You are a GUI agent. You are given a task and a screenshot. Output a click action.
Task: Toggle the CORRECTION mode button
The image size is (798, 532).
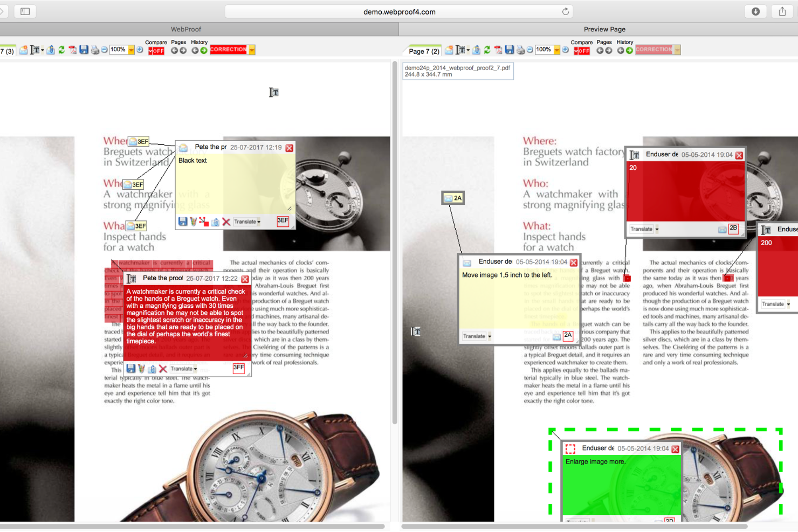229,49
